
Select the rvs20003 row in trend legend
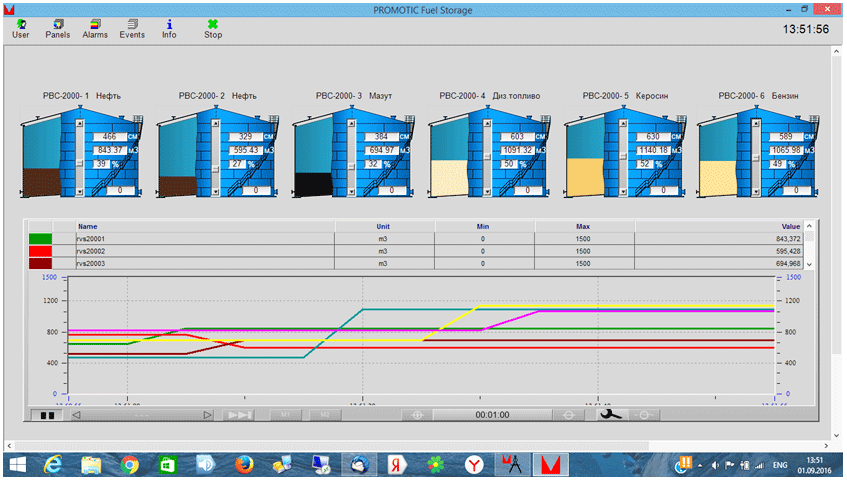[200, 263]
